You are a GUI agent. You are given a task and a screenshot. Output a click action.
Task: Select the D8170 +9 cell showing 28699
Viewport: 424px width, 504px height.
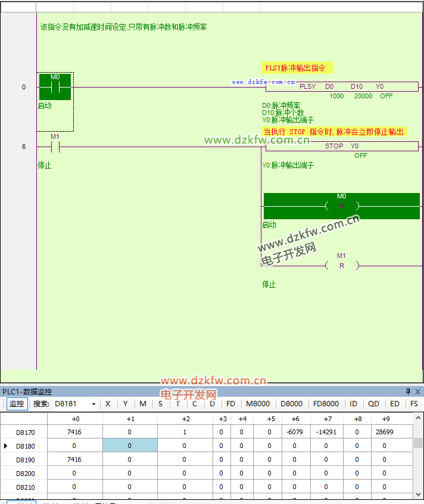[384, 432]
